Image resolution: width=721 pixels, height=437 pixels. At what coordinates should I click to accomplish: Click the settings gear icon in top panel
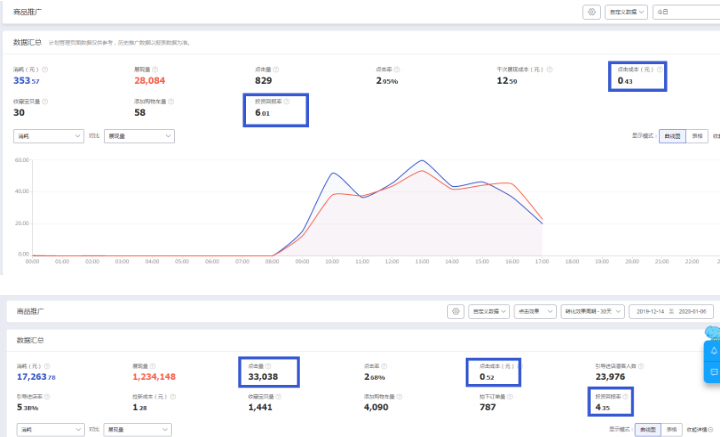coord(592,12)
